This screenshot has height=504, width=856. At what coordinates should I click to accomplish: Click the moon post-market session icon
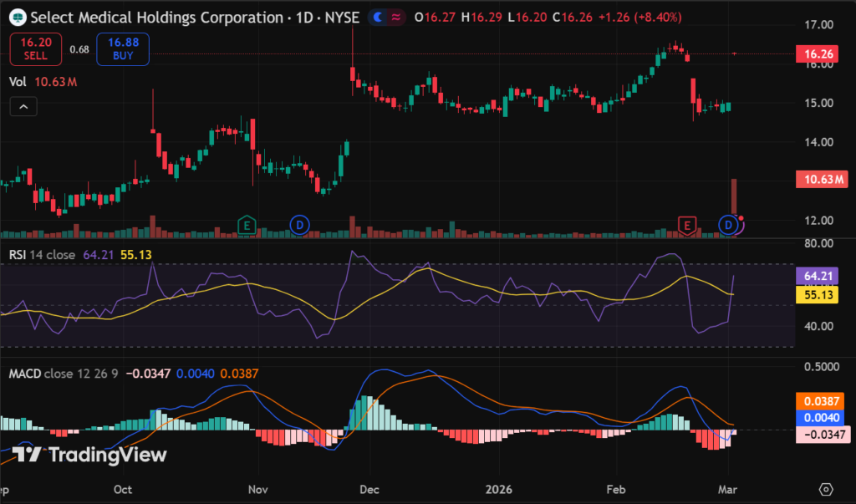[x=381, y=17]
